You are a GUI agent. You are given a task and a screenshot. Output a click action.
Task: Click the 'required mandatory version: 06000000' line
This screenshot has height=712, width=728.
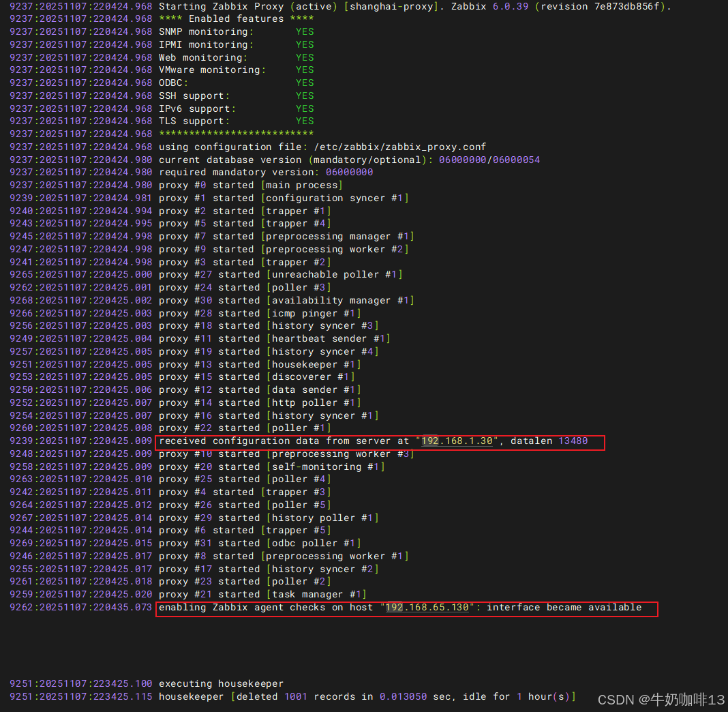(192, 172)
